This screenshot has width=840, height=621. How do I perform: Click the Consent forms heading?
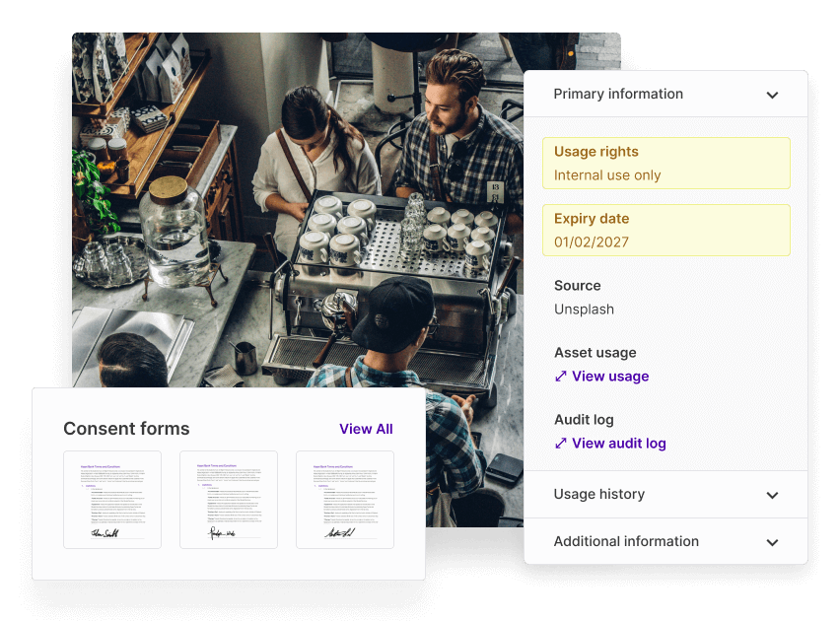click(x=126, y=429)
